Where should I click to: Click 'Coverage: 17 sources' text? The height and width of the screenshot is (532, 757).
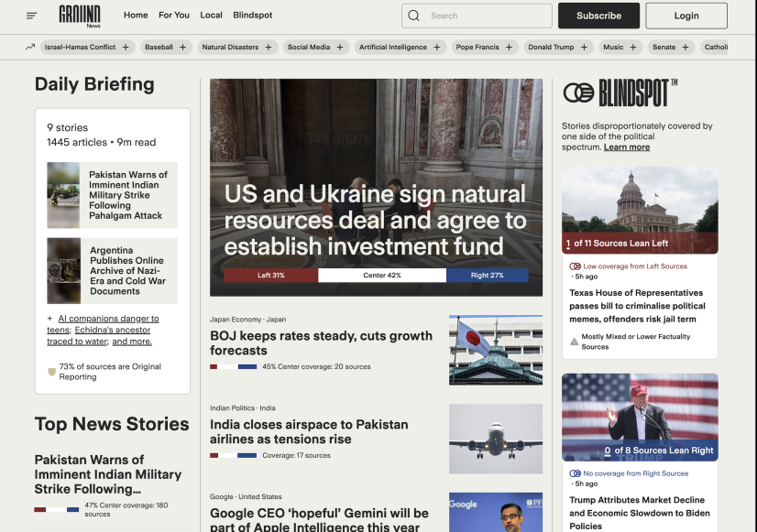click(x=296, y=455)
